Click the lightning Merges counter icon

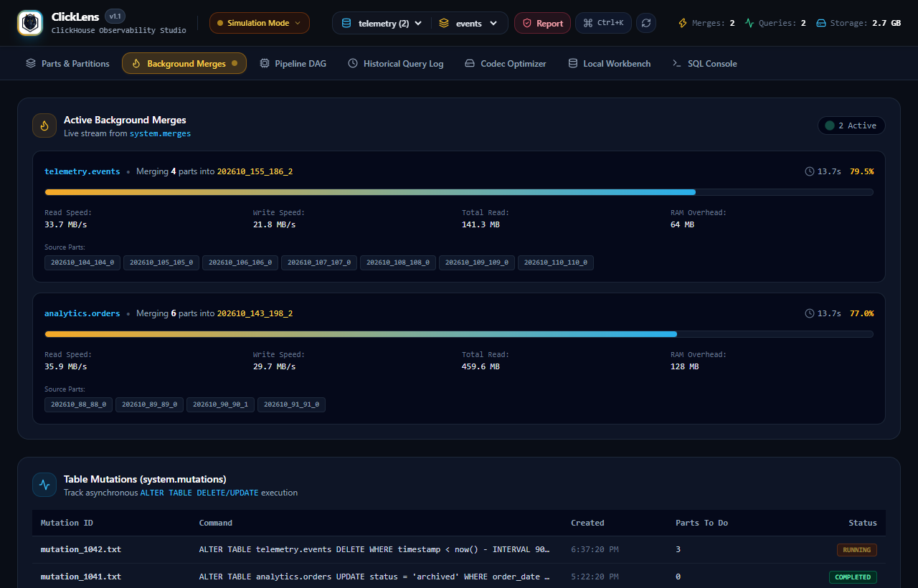683,23
